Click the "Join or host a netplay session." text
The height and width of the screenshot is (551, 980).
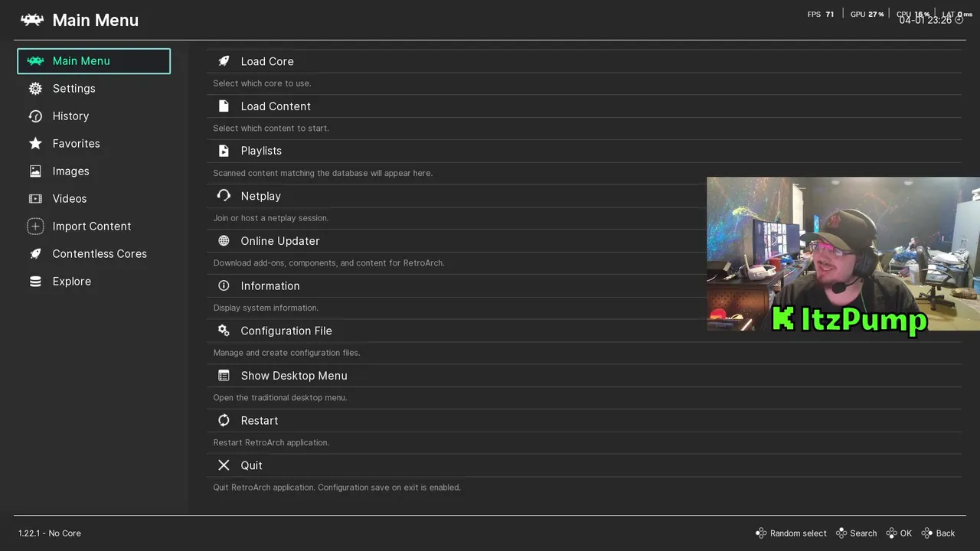click(271, 218)
